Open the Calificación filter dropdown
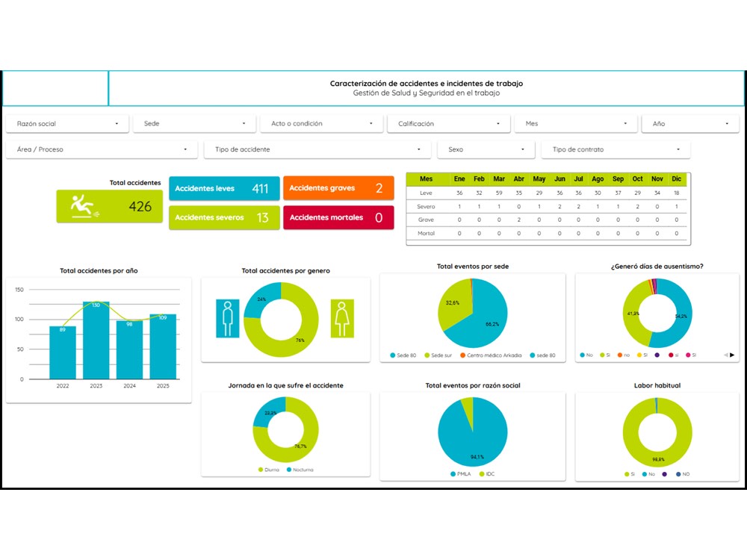Viewport: 747px width, 560px height. (449, 124)
